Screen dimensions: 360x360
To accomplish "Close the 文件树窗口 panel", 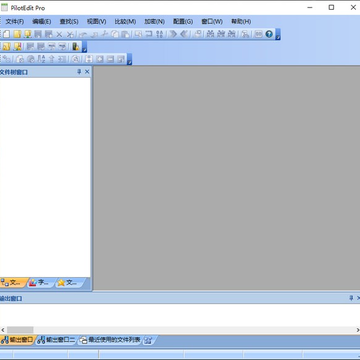I will click(x=87, y=72).
